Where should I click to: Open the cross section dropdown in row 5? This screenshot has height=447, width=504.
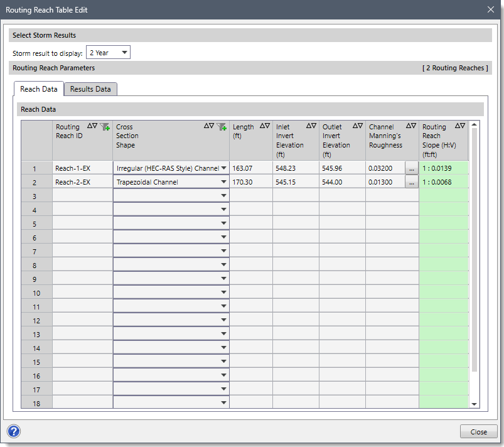tap(223, 223)
